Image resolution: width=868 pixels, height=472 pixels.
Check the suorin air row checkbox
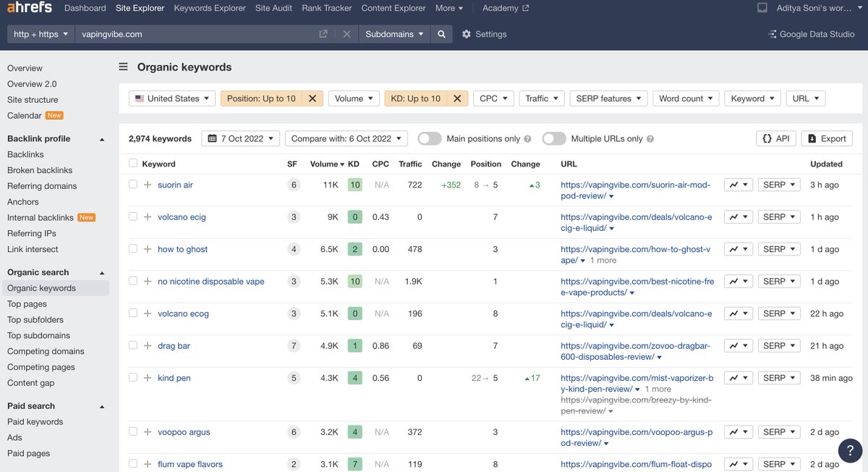click(132, 185)
